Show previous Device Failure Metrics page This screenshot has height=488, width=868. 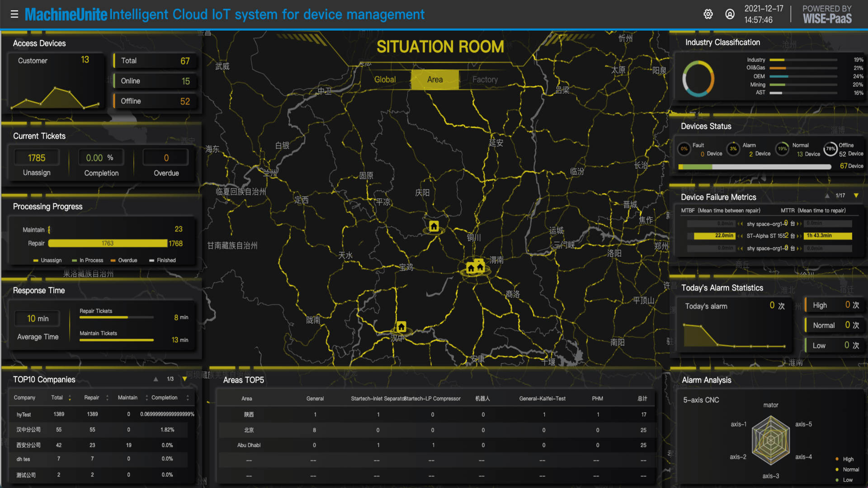coord(827,196)
